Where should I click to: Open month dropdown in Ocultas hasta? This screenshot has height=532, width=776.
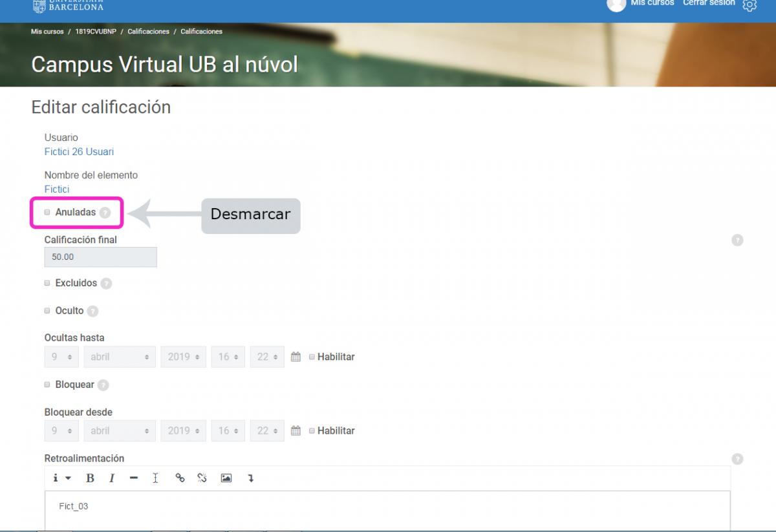pos(119,357)
